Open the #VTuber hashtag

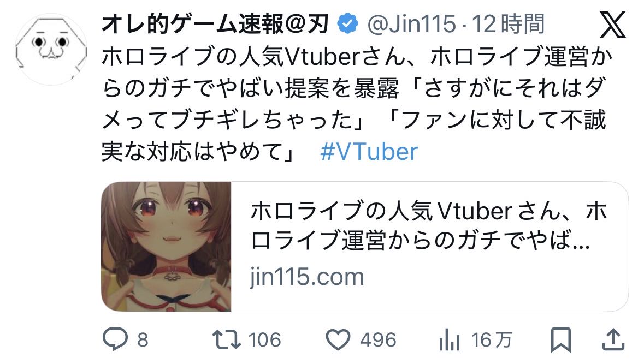pyautogui.click(x=369, y=151)
